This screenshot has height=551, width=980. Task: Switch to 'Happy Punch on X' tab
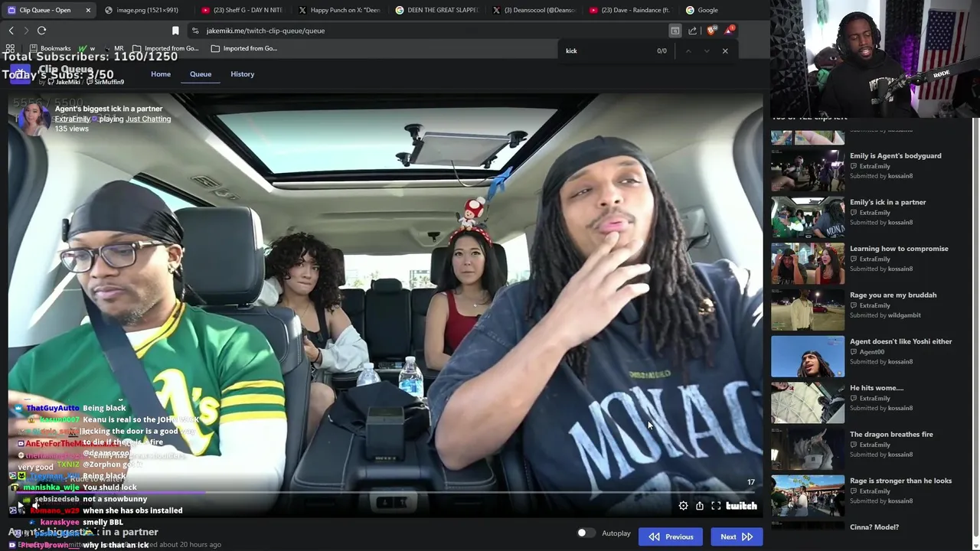coord(339,10)
